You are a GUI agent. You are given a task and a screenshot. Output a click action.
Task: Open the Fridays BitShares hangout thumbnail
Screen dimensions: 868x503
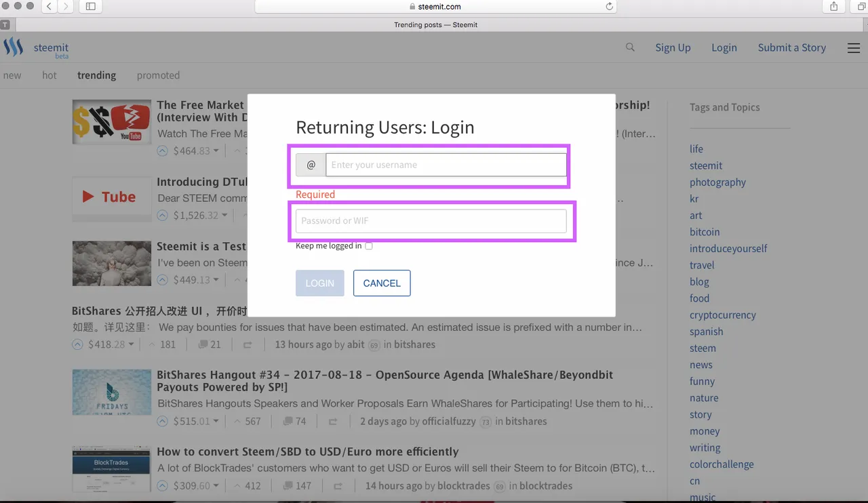tap(112, 392)
